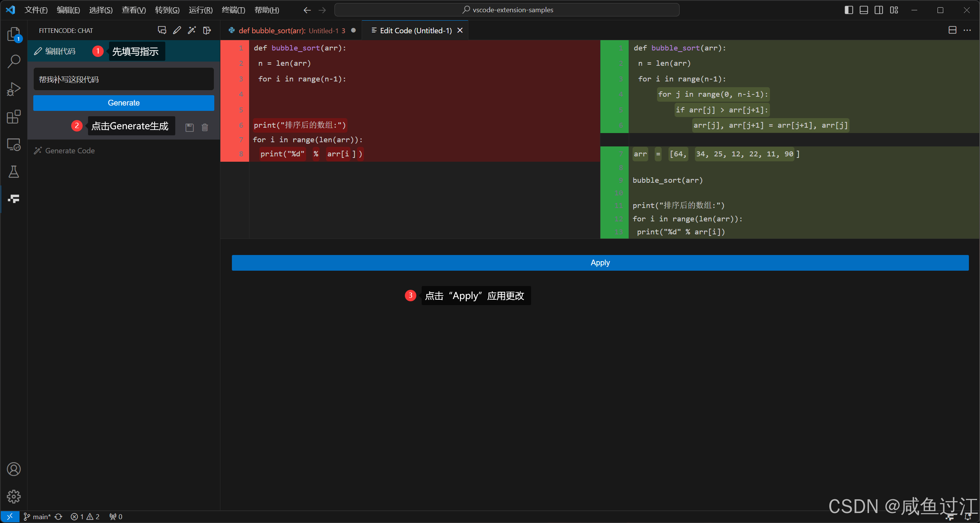Click the Apply button
The height and width of the screenshot is (523, 980).
[600, 263]
